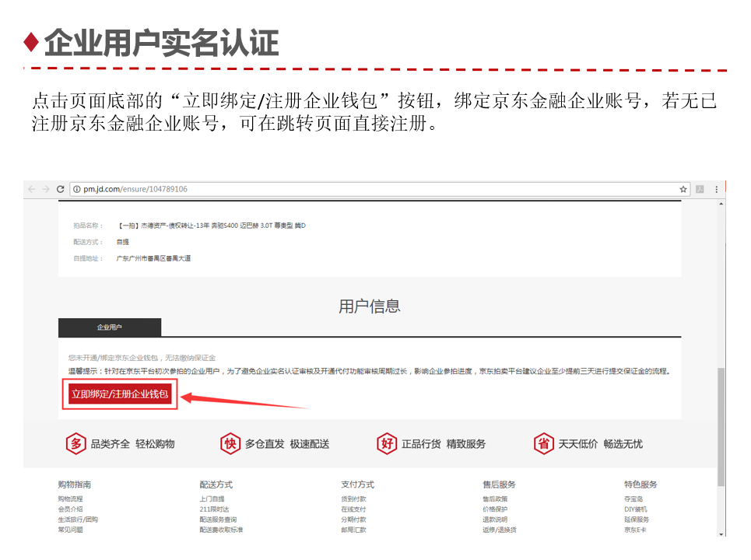Bookmark this page with the star icon

click(683, 189)
